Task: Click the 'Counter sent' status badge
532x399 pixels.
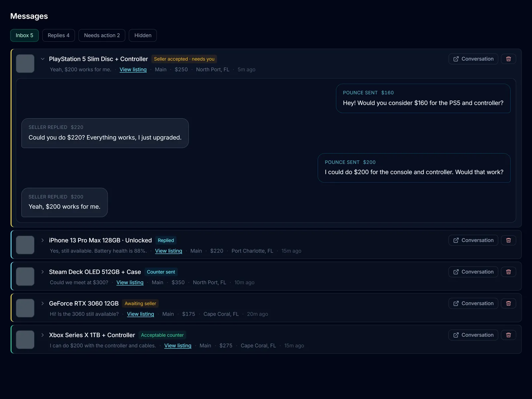Action: click(x=161, y=272)
